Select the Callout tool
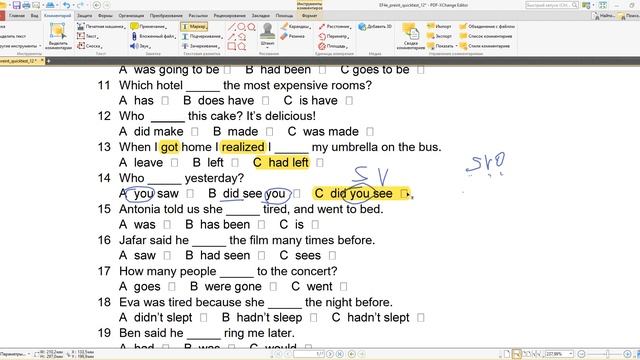This screenshot has height=360, width=640. (89, 46)
